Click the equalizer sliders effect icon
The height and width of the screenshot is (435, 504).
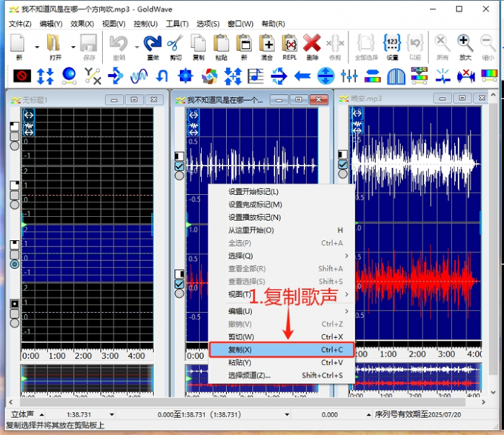click(x=349, y=76)
